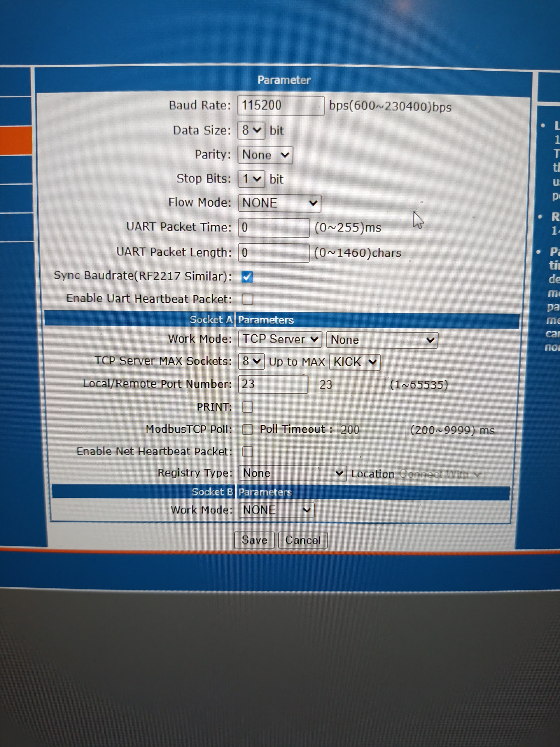
Task: Click the Save button
Action: 254,540
